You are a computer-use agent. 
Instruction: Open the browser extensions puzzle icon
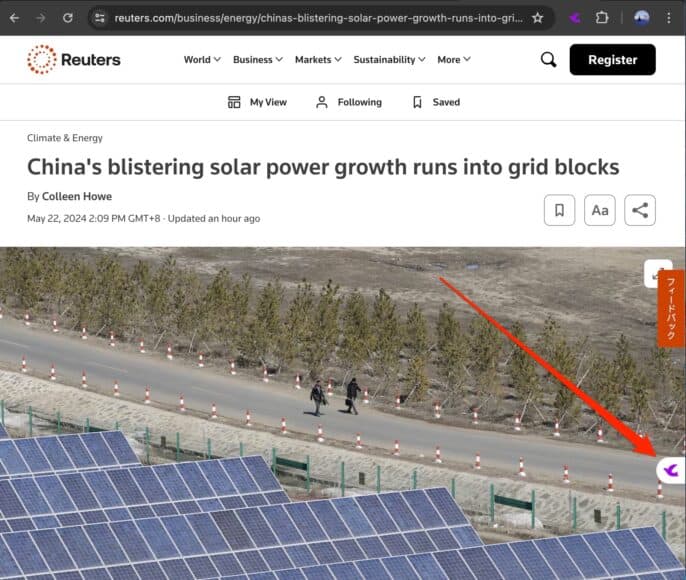(x=602, y=17)
